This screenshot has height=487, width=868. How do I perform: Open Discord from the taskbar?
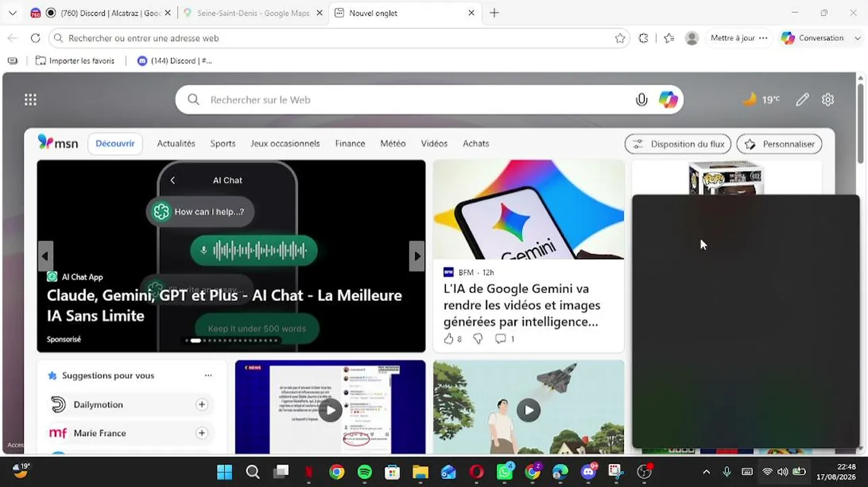589,471
